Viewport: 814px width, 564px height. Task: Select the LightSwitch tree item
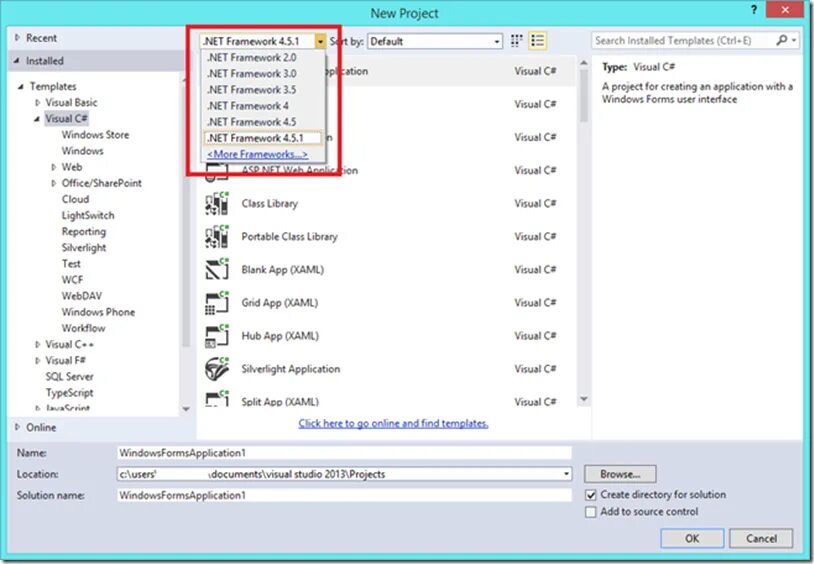pos(88,215)
